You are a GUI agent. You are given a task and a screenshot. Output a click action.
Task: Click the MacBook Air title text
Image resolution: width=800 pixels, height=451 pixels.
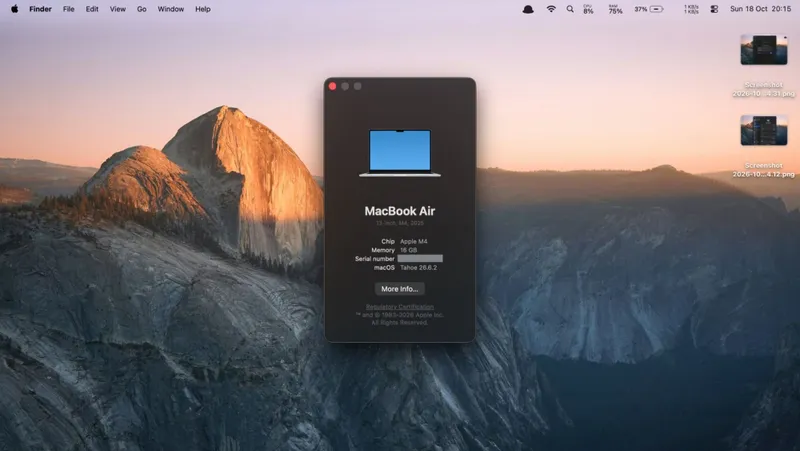[399, 211]
